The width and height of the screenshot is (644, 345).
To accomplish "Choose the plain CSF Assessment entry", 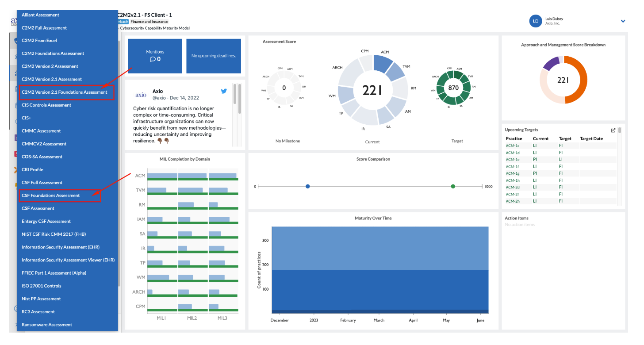I will pyautogui.click(x=38, y=208).
